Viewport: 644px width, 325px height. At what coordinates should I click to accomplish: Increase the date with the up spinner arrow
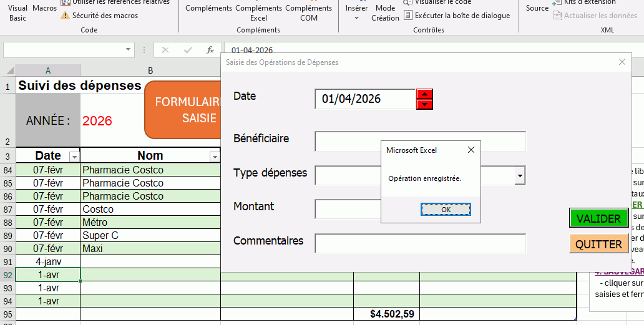click(x=424, y=94)
